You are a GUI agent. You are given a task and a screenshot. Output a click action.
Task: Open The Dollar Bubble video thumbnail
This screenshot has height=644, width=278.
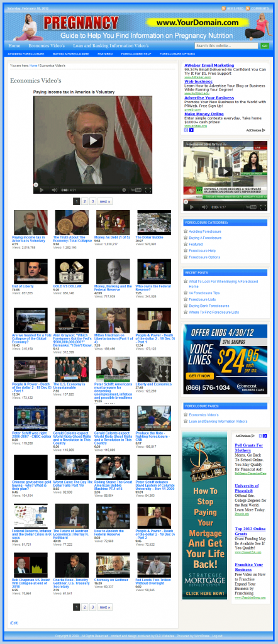[x=154, y=223]
